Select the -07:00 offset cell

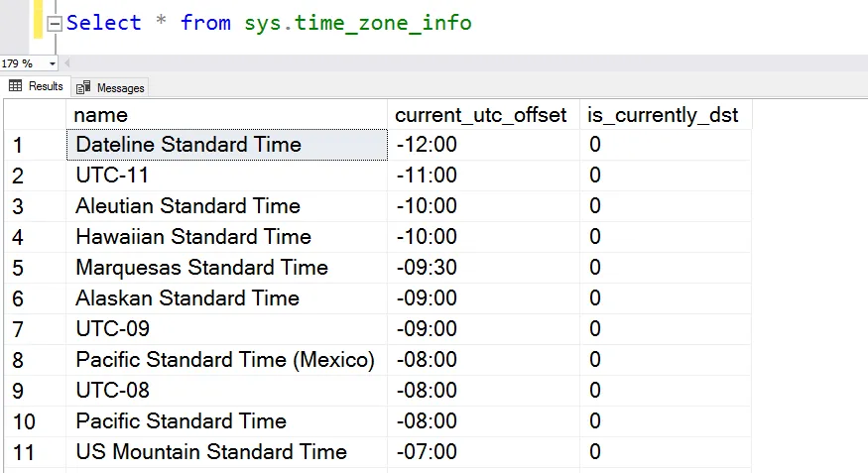click(483, 452)
